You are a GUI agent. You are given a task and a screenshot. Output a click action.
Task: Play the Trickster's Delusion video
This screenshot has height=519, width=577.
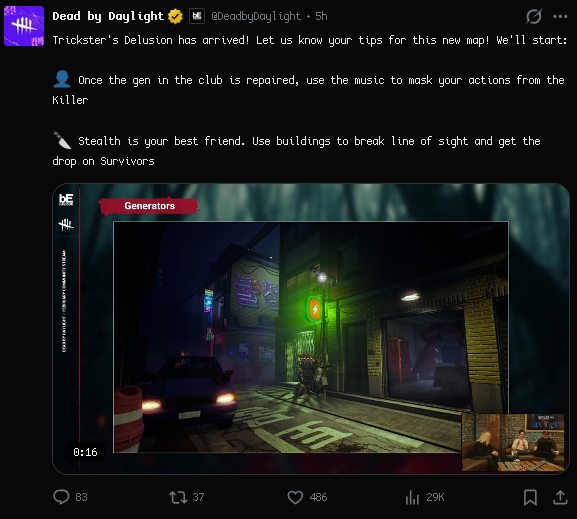[311, 329]
